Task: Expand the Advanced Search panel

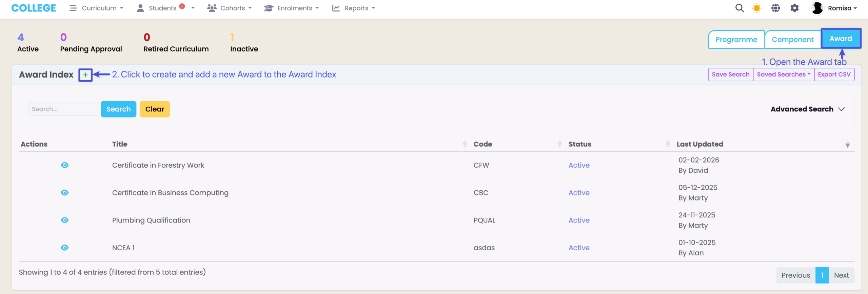Action: tap(807, 109)
